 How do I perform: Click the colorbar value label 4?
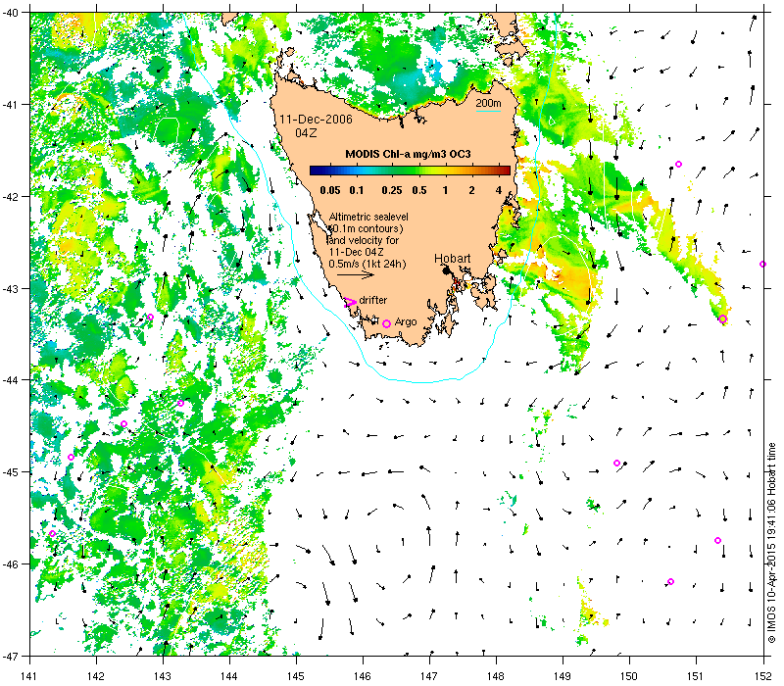point(499,190)
